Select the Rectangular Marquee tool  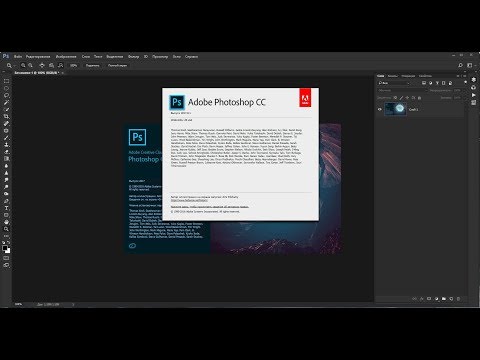[x=6, y=81]
